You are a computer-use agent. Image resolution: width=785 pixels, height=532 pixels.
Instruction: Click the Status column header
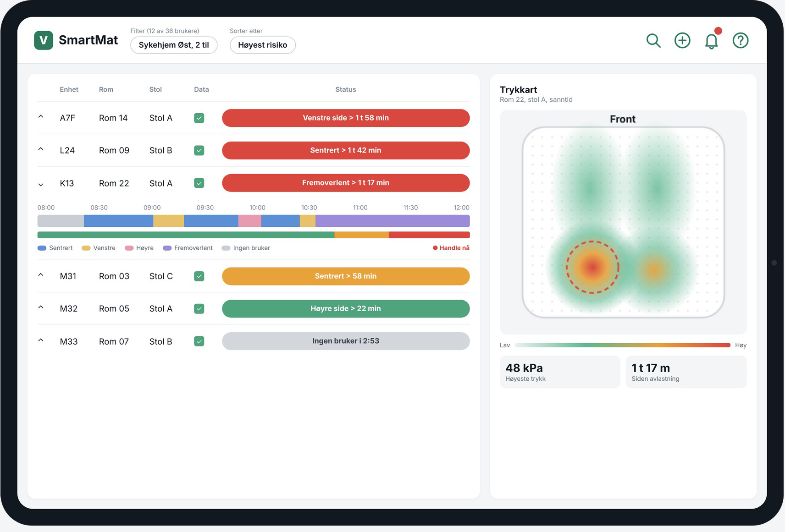coord(346,89)
